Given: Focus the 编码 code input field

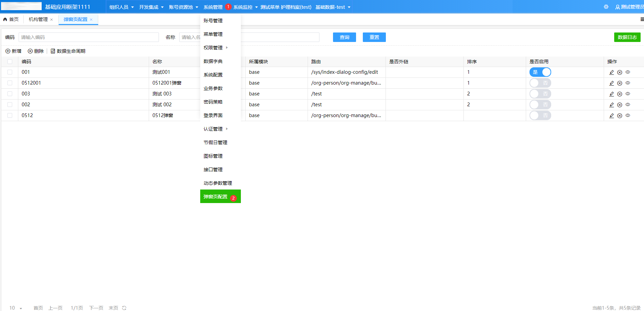Looking at the screenshot, I should coord(89,37).
